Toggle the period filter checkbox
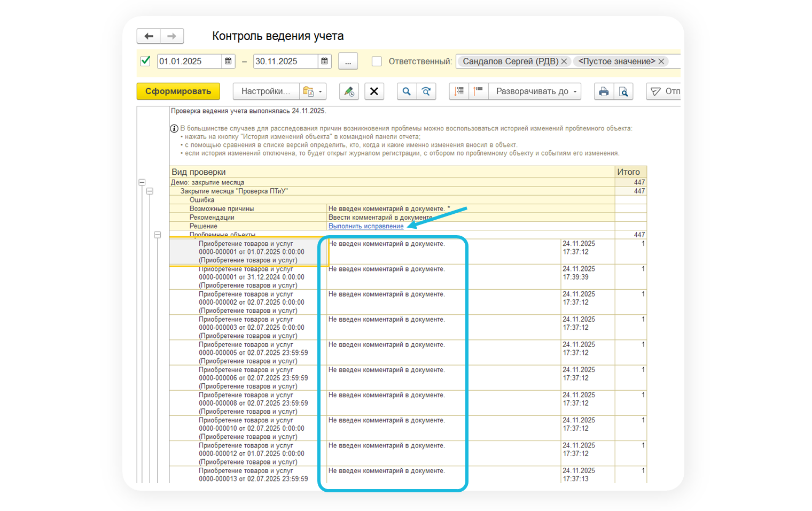 point(145,61)
